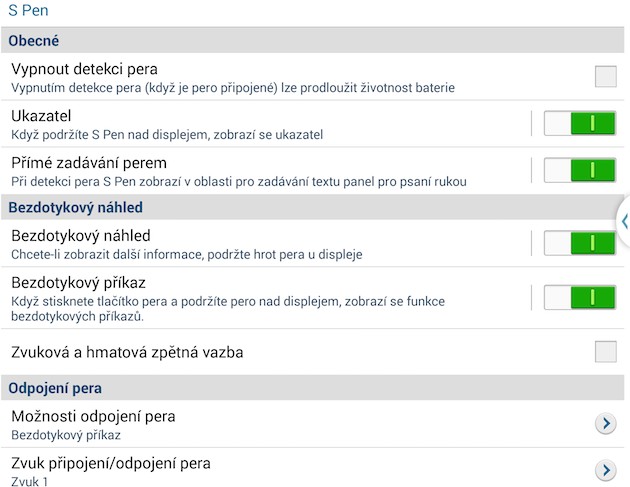Turn off the Ukazatel switch

pos(579,123)
